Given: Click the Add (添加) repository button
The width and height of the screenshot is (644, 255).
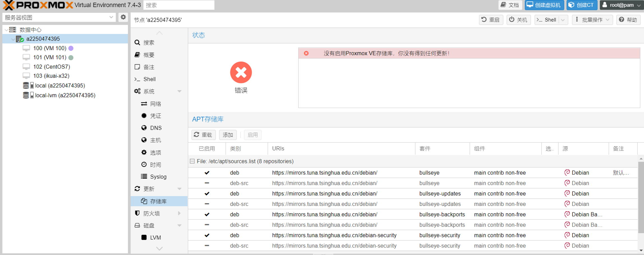Looking at the screenshot, I should click(227, 135).
